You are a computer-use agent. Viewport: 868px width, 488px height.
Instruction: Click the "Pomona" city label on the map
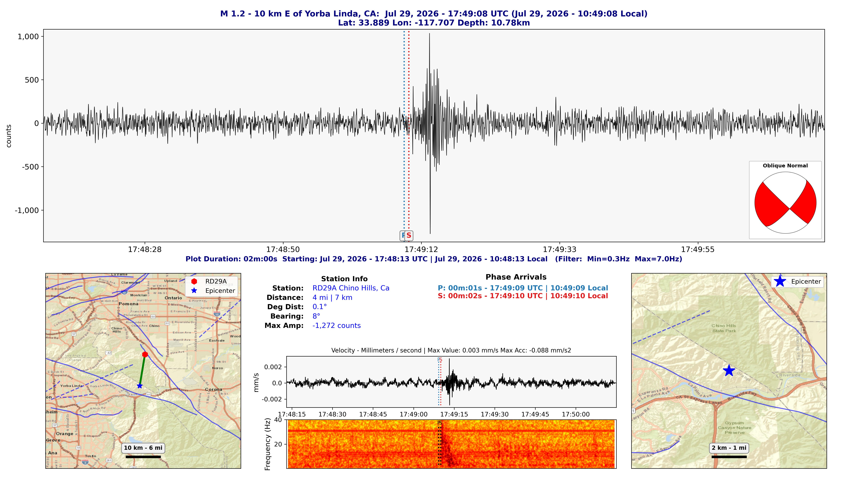(128, 304)
